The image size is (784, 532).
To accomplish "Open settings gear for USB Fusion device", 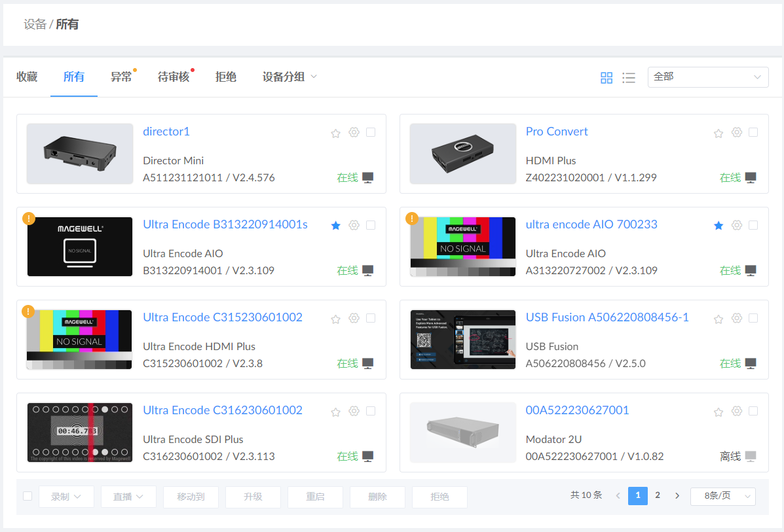I will (x=737, y=318).
